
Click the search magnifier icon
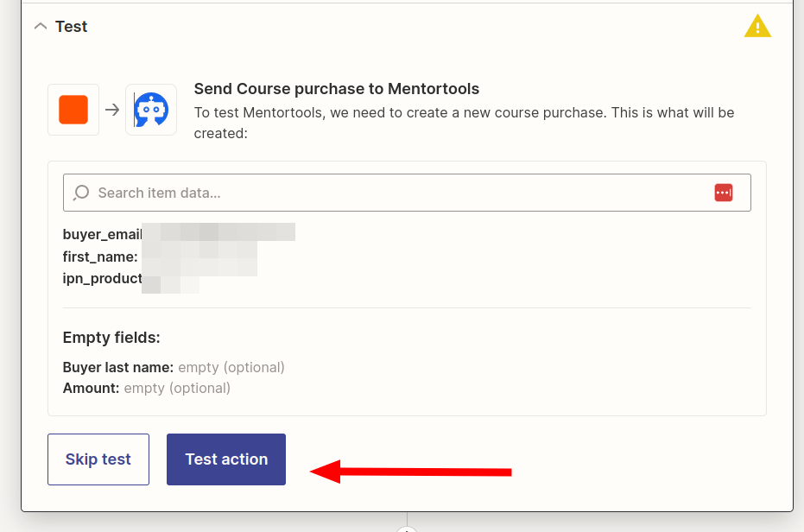81,193
